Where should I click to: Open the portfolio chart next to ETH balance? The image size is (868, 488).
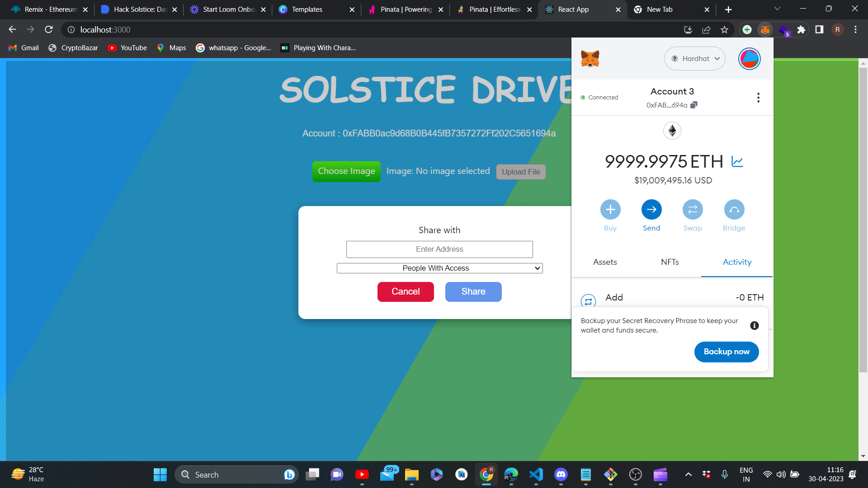(738, 161)
